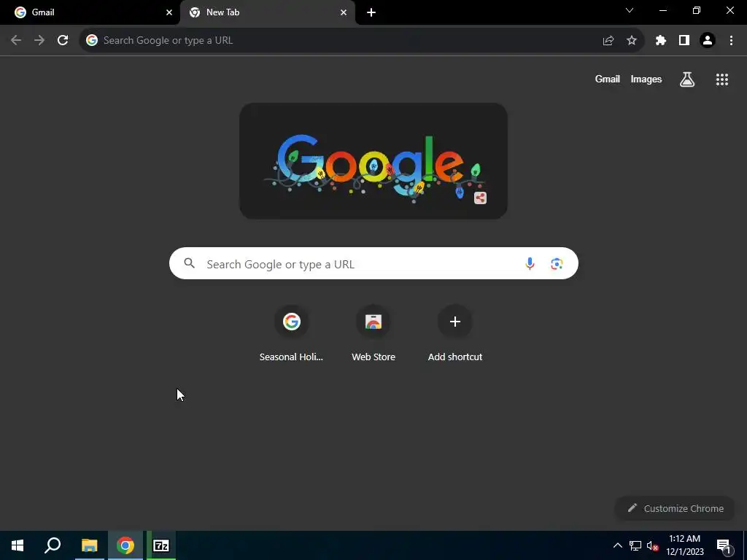Show hidden system tray icons
This screenshot has width=747, height=560.
click(x=617, y=545)
